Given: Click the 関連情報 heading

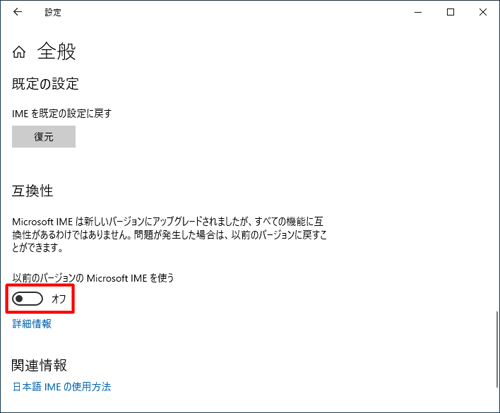Looking at the screenshot, I should tap(39, 365).
